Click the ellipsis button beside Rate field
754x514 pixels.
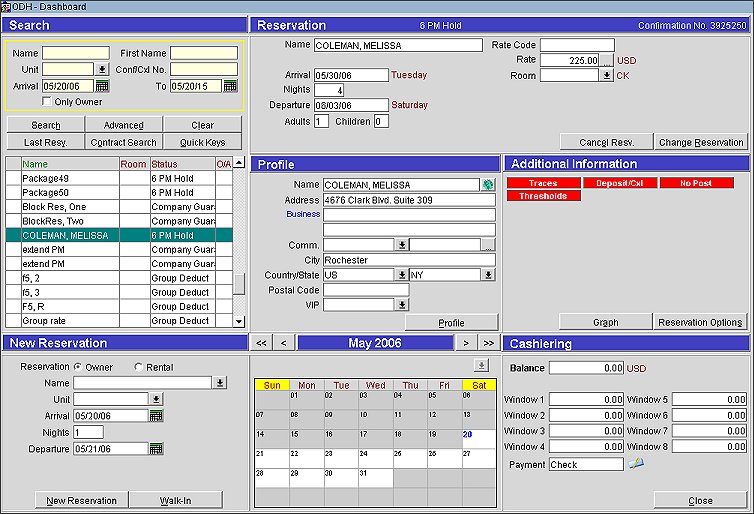click(x=605, y=60)
